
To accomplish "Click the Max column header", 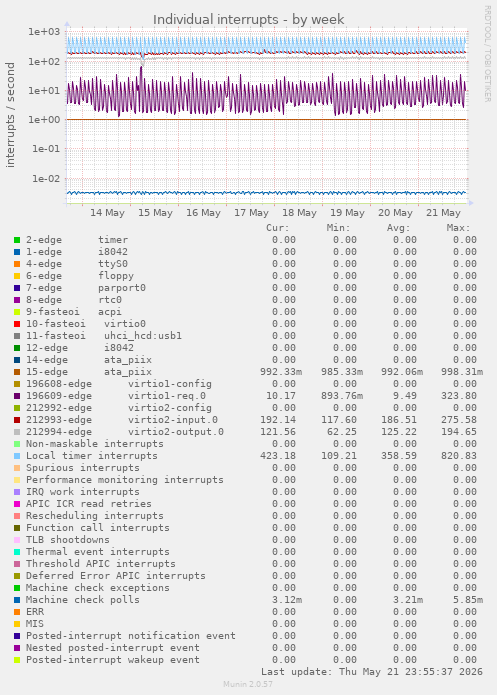I will coord(458,228).
